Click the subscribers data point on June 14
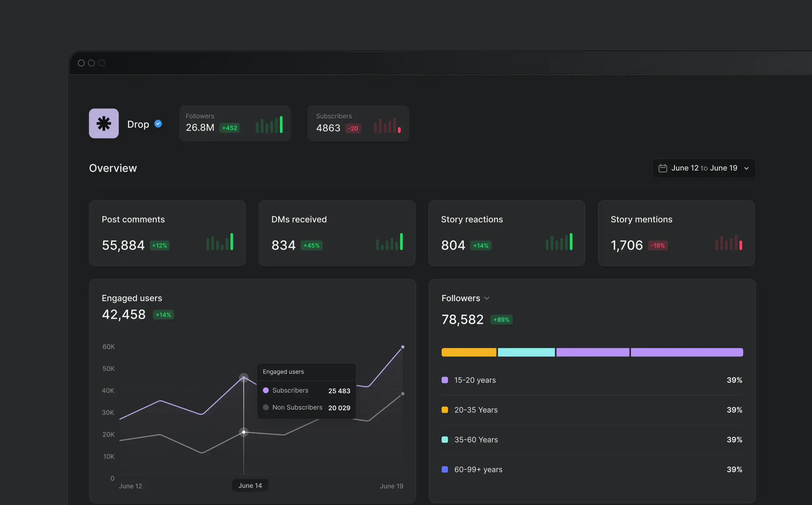The height and width of the screenshot is (505, 812). [x=244, y=378]
